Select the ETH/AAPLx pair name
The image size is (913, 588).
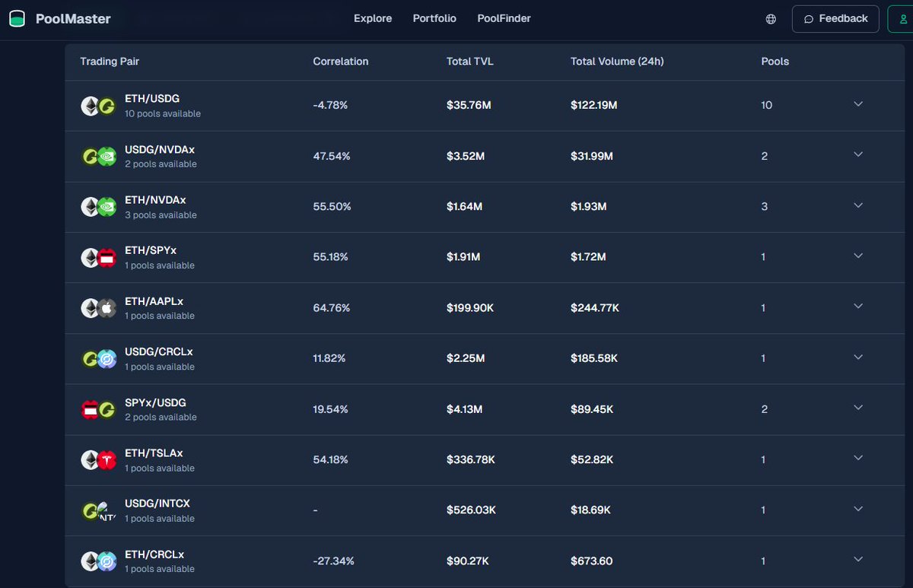[x=154, y=301]
